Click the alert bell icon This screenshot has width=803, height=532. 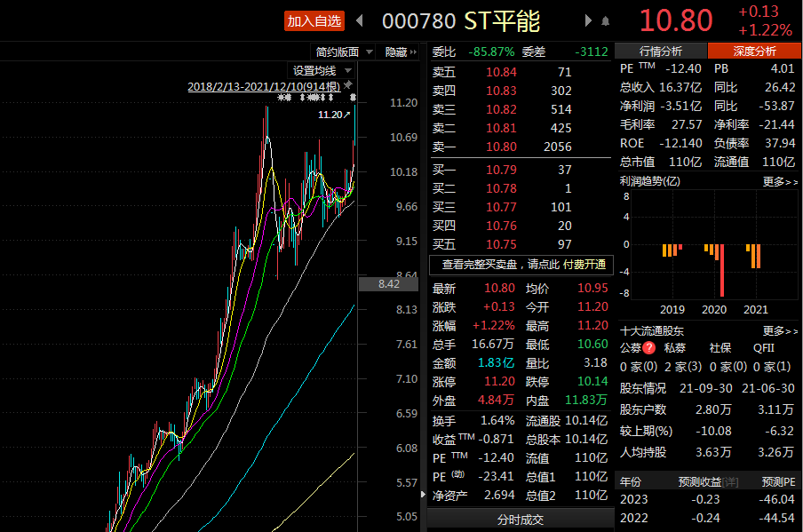[605, 21]
